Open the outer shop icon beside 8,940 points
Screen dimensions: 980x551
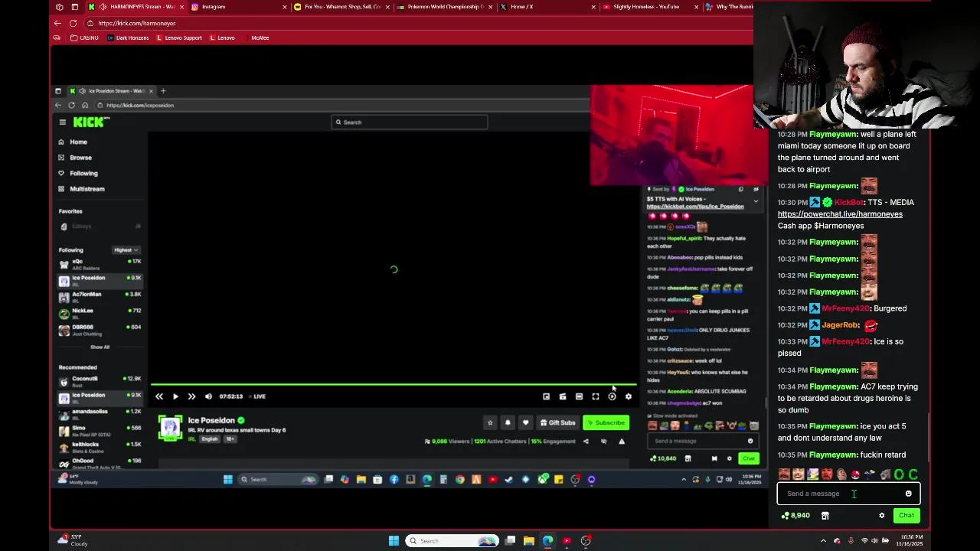coord(825,516)
